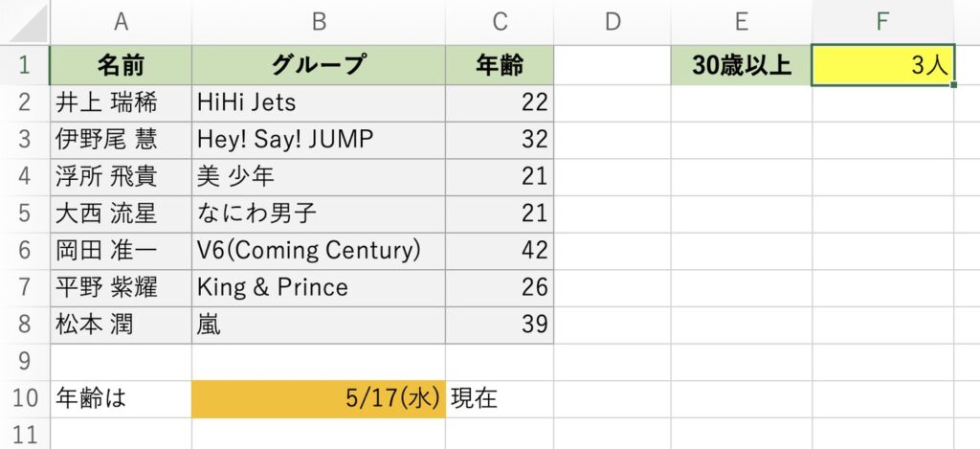Select column A header
Viewport: 980px width, 449px height.
click(x=121, y=22)
